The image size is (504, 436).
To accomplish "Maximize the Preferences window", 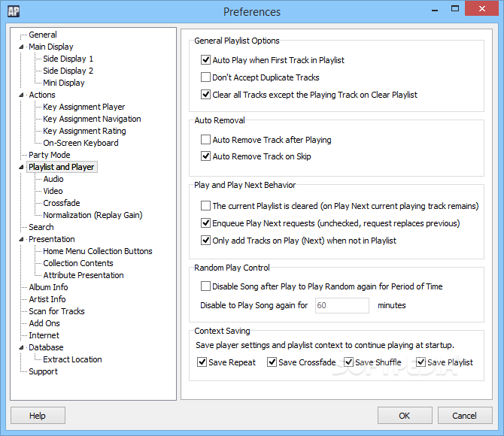I will click(455, 9).
